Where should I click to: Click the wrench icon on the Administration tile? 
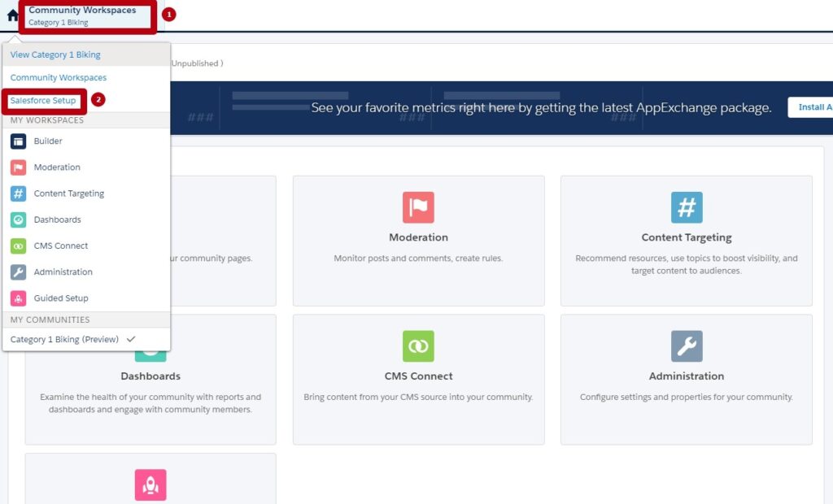point(687,345)
